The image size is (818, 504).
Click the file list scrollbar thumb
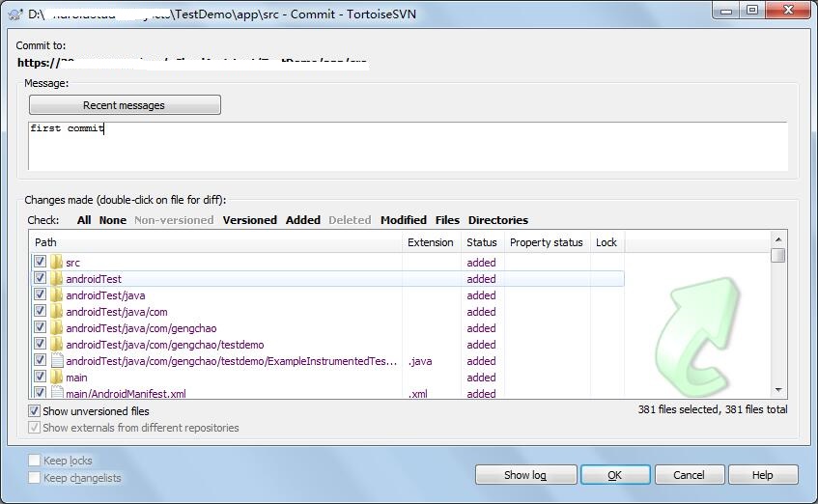778,256
